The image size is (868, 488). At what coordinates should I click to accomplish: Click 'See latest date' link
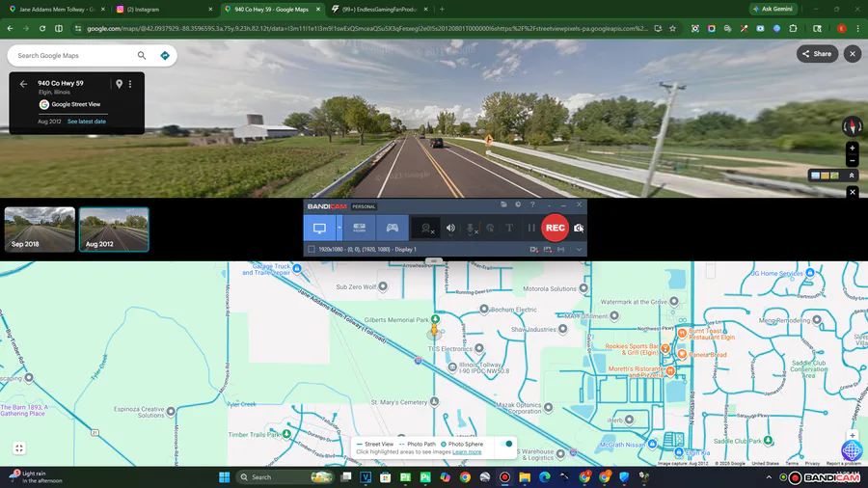pyautogui.click(x=87, y=122)
